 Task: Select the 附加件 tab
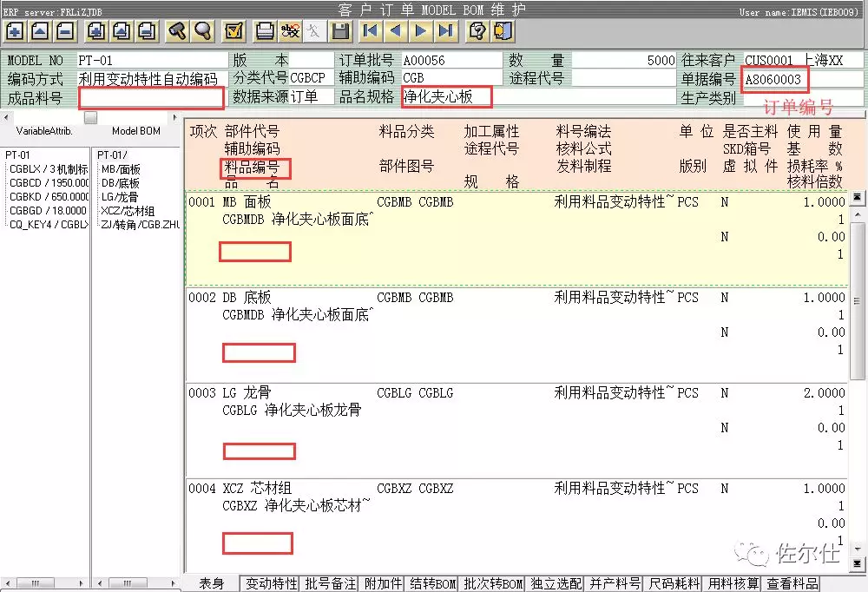click(x=383, y=583)
